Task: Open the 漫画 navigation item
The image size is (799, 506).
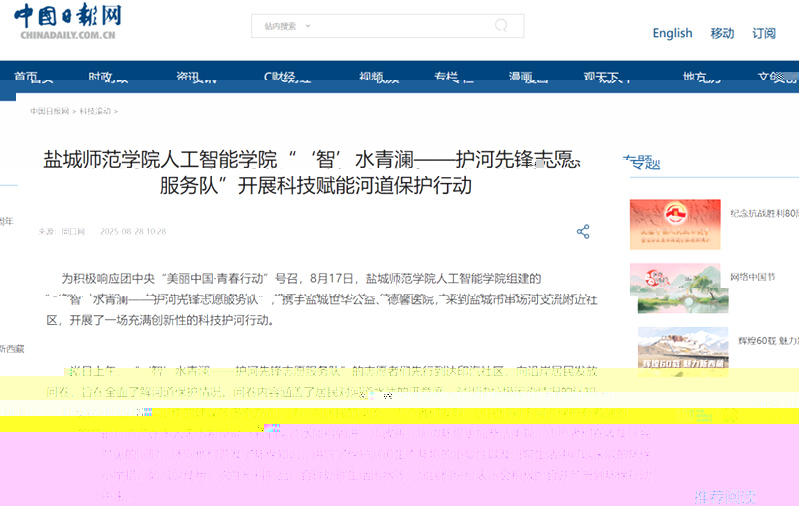Action: [520, 77]
